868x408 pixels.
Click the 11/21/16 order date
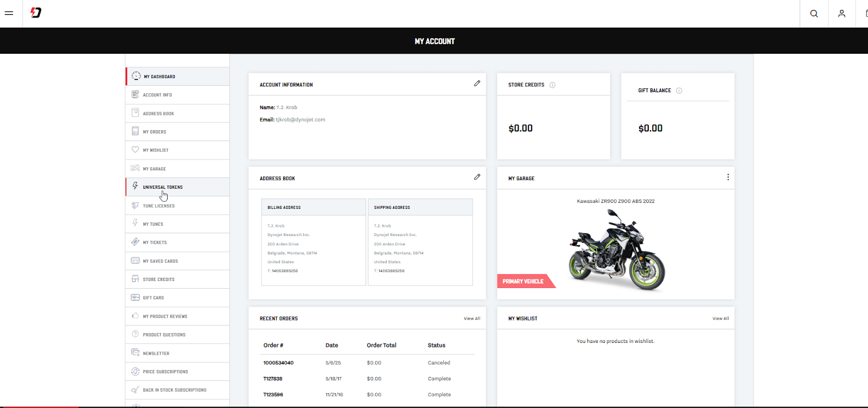tap(334, 394)
